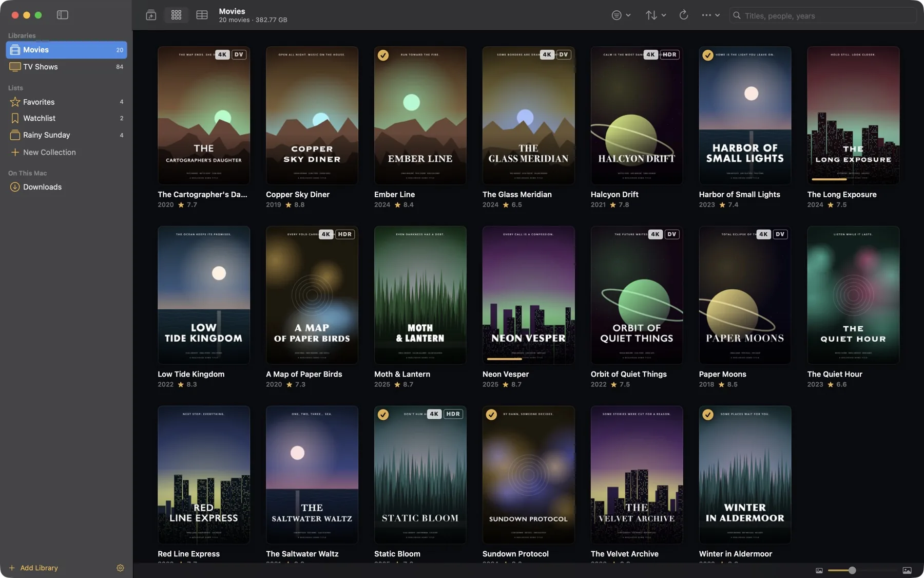Click the import media toolbar icon

pos(151,15)
